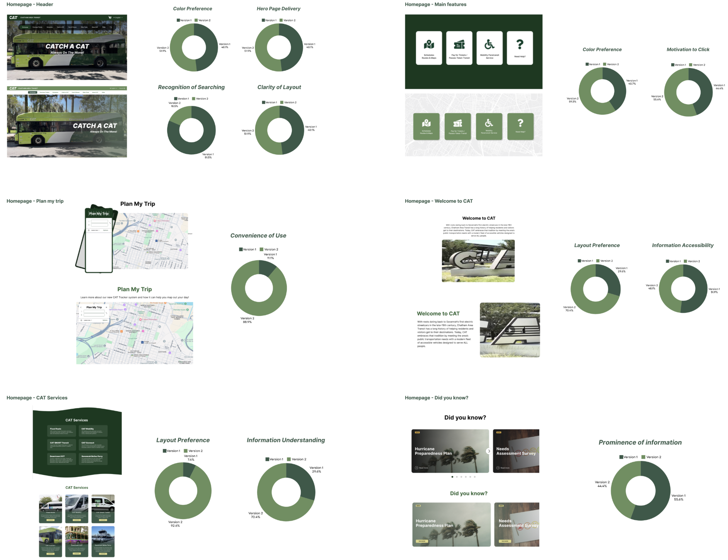The width and height of the screenshot is (728, 560).
Task: Click the 81.5% Version 1 label on Recognition chart
Action: click(208, 156)
